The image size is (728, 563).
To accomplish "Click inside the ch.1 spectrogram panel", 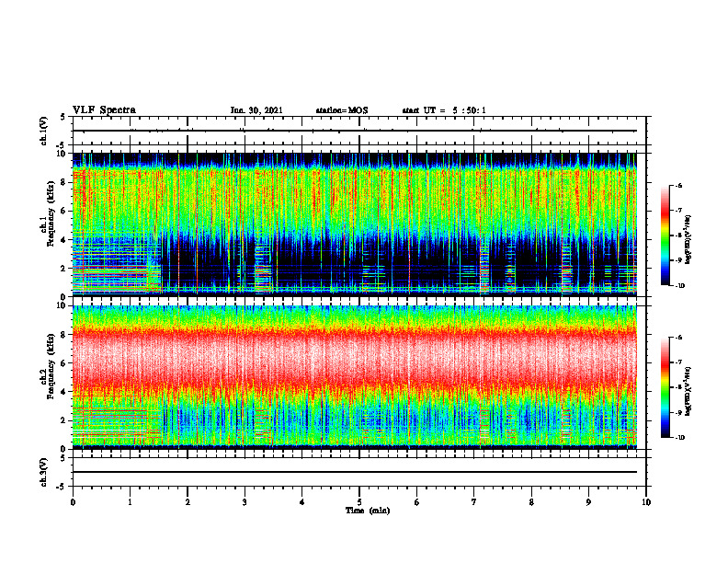I will click(x=355, y=224).
